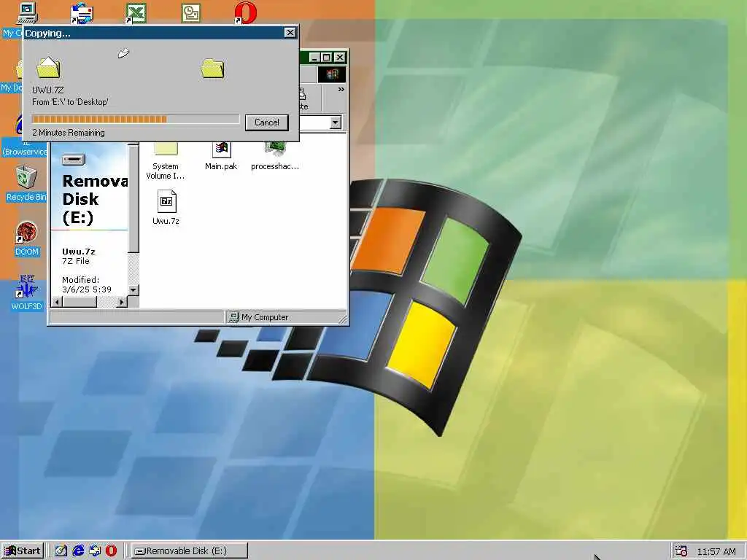The height and width of the screenshot is (560, 747).
Task: Click the Uwu.7z file name label
Action: click(x=166, y=221)
